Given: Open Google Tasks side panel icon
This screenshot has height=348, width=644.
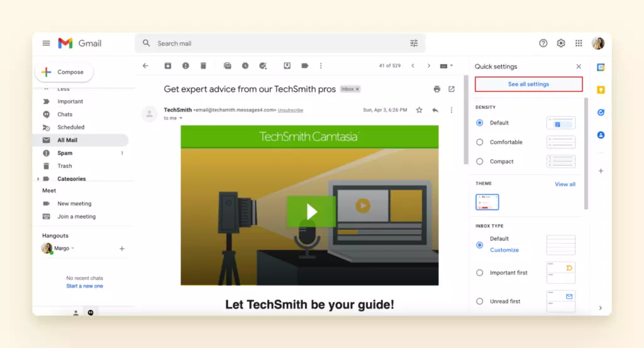Looking at the screenshot, I should [601, 112].
